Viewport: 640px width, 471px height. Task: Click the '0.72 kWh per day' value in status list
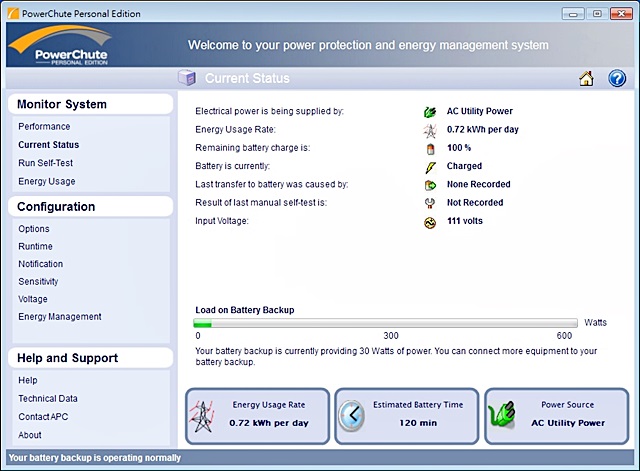point(482,130)
